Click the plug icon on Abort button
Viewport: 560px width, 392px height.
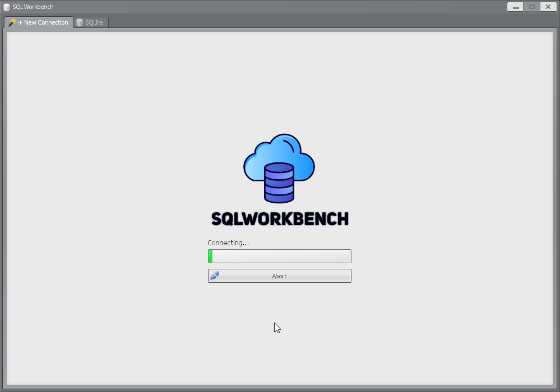(215, 276)
